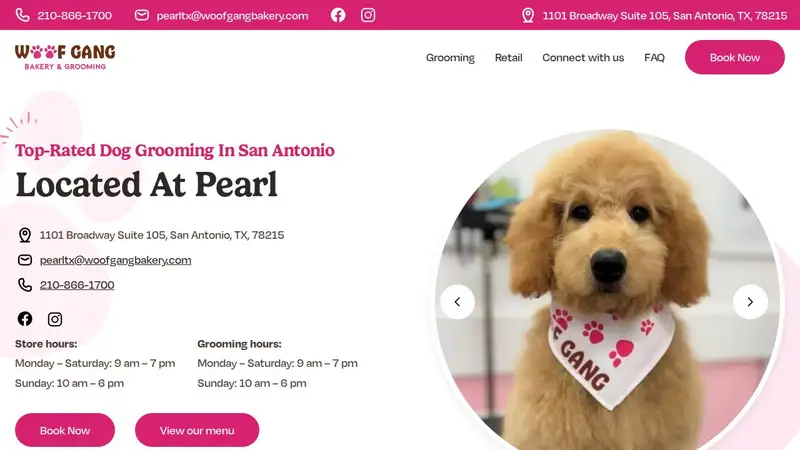Open Facebook icon in the top pink bar
800x450 pixels.
click(338, 15)
